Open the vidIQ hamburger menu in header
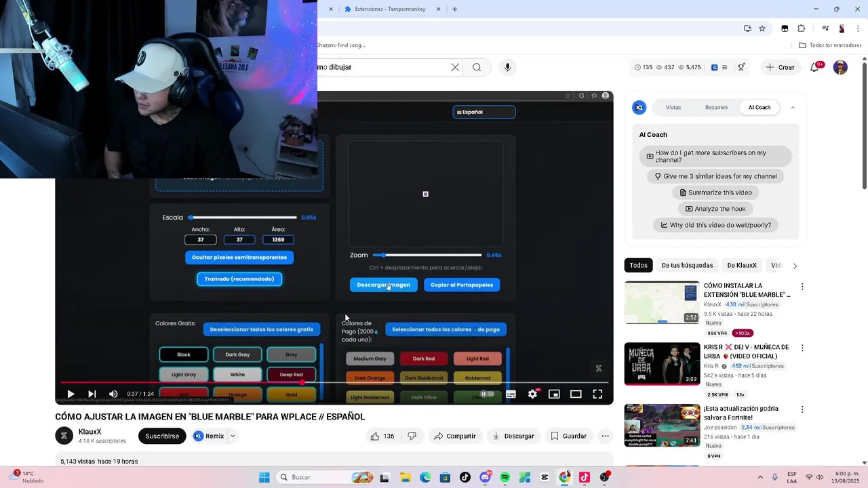 724,67
